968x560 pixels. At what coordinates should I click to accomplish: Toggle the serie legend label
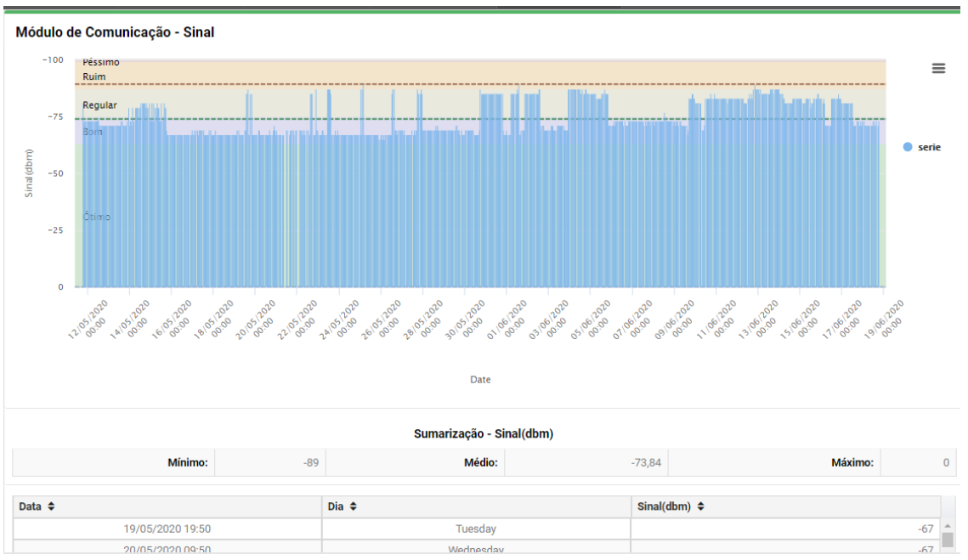[929, 147]
